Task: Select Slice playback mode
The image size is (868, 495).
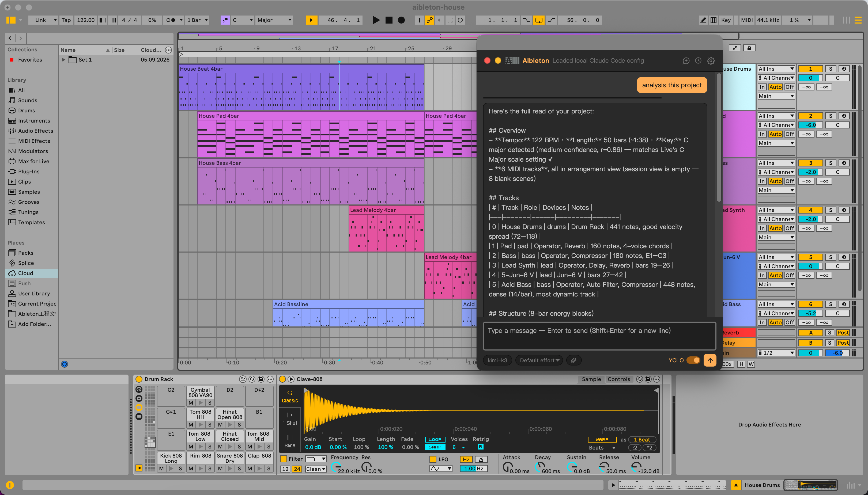Action: tap(289, 441)
